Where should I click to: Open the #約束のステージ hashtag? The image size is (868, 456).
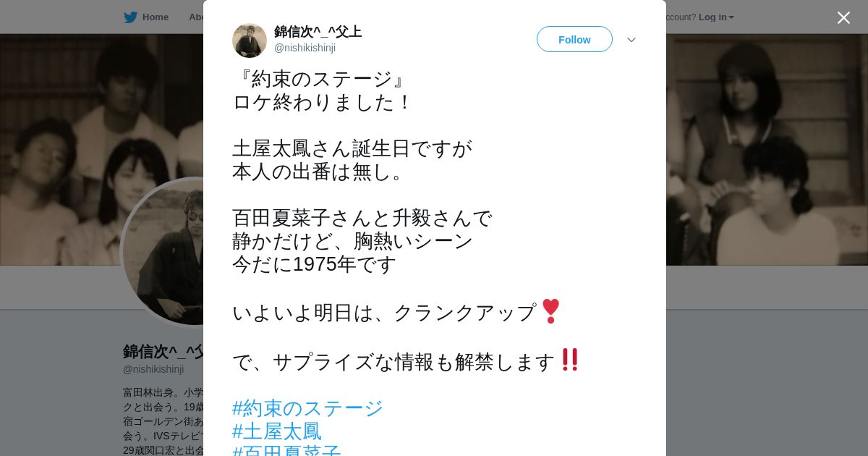click(x=307, y=408)
